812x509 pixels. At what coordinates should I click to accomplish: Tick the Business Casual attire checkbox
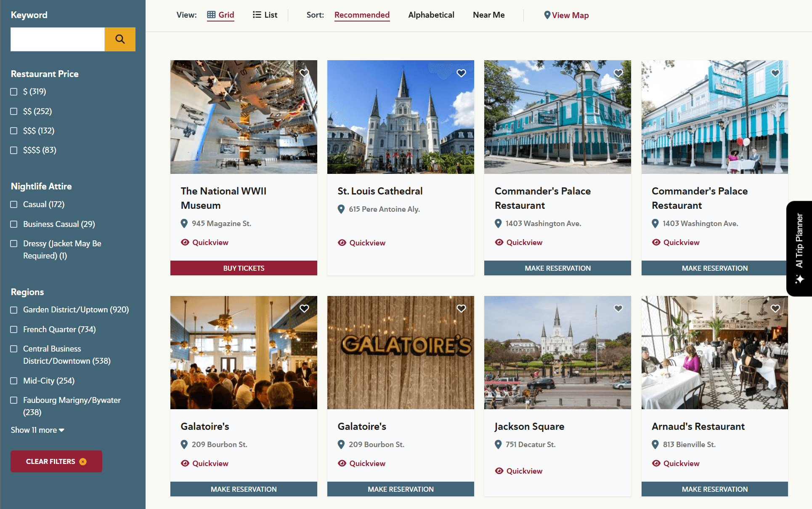14,224
